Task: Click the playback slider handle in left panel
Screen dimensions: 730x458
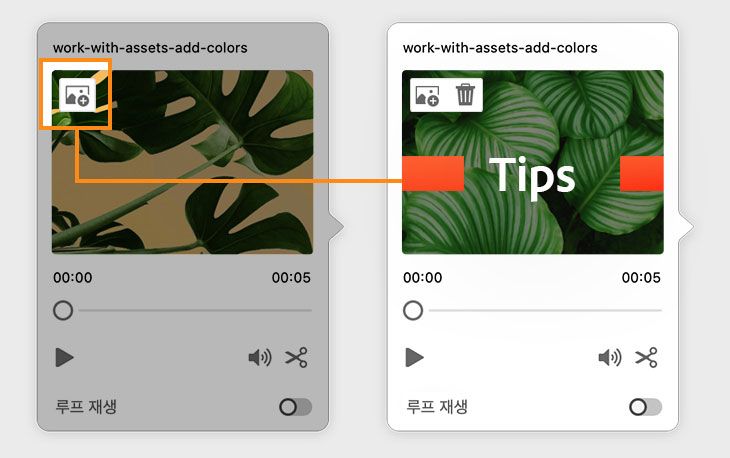Action: (x=63, y=310)
